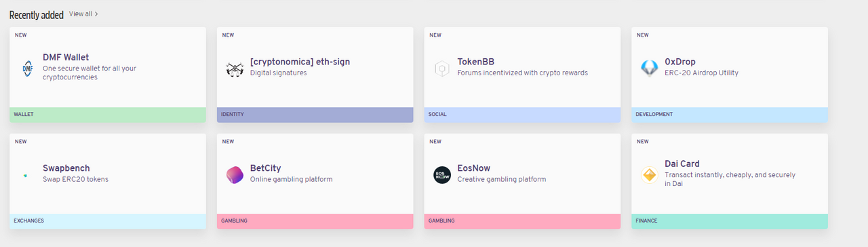Select the IDENTITY category label
Image resolution: width=868 pixels, height=247 pixels.
pyautogui.click(x=233, y=115)
